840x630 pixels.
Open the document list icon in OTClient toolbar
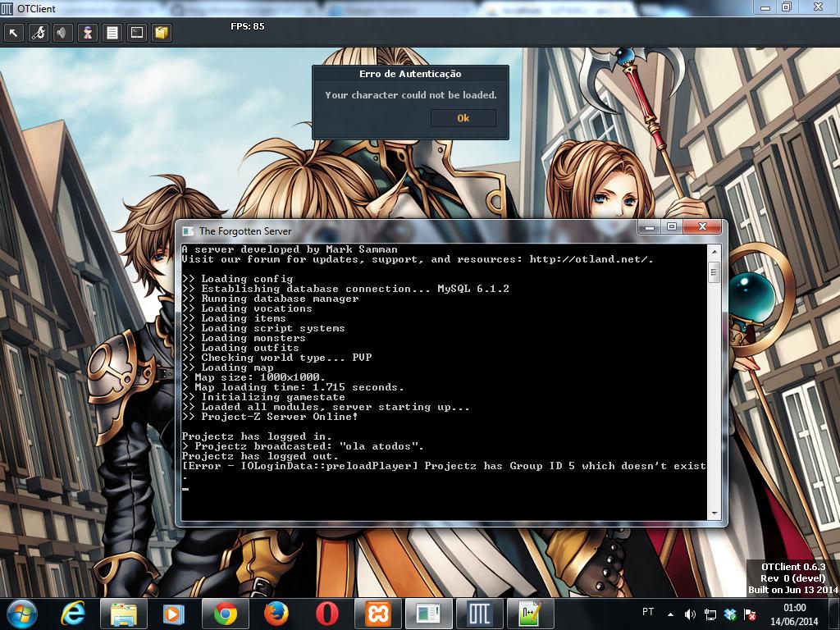112,33
